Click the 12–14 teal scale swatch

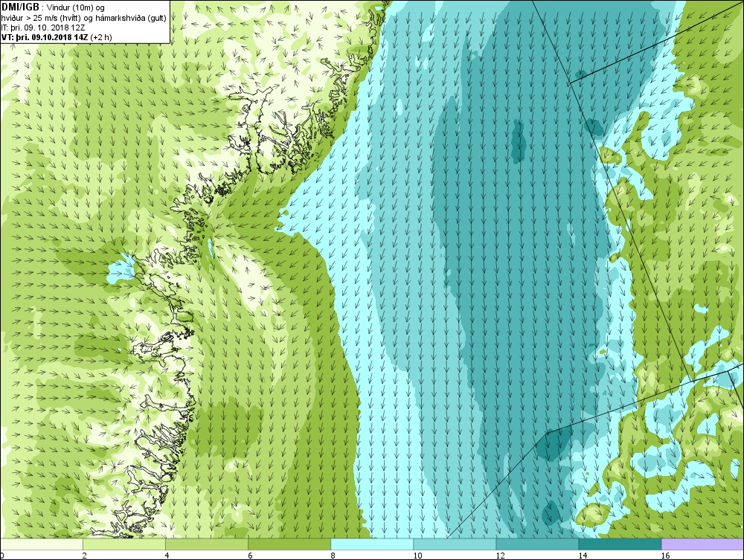(x=537, y=544)
